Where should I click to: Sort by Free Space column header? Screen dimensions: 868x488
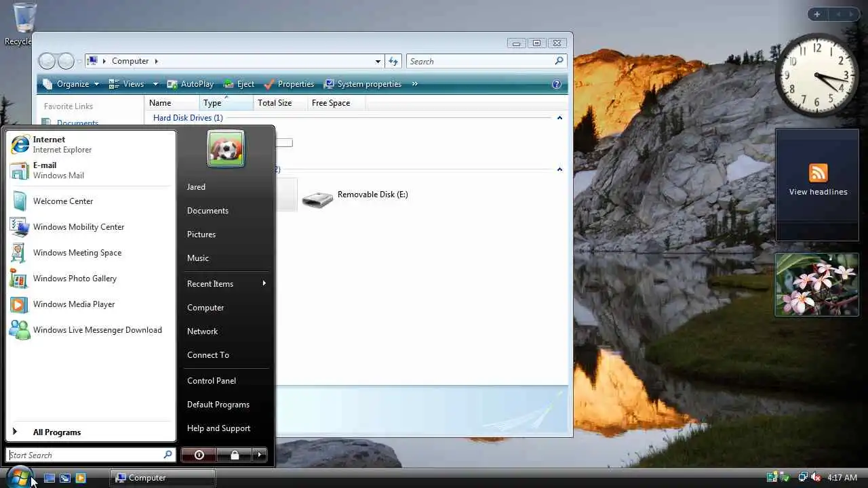(x=336, y=103)
